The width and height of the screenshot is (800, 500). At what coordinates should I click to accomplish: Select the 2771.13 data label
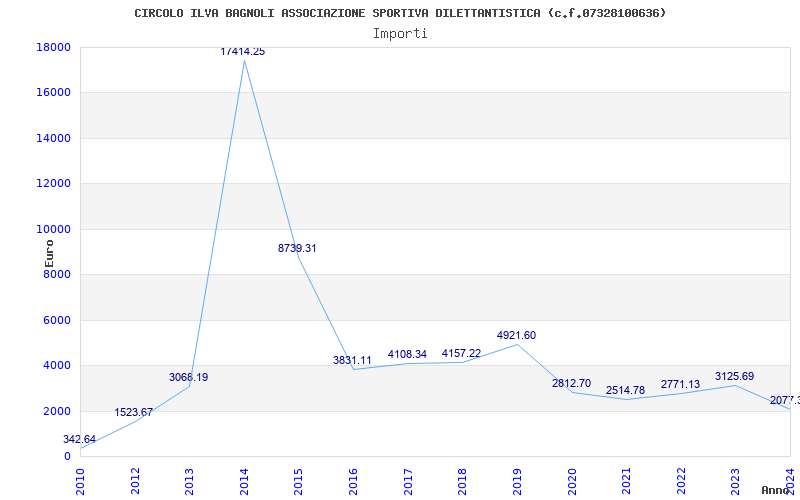point(681,384)
